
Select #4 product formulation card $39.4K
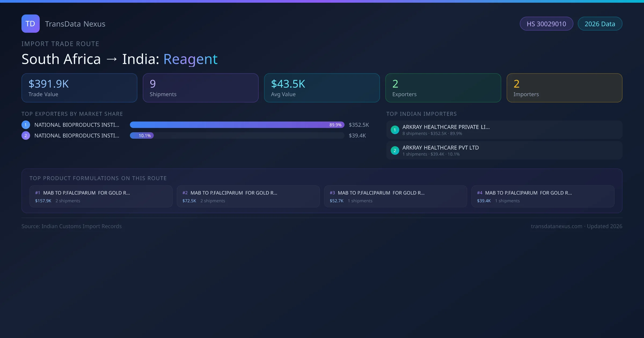click(543, 196)
